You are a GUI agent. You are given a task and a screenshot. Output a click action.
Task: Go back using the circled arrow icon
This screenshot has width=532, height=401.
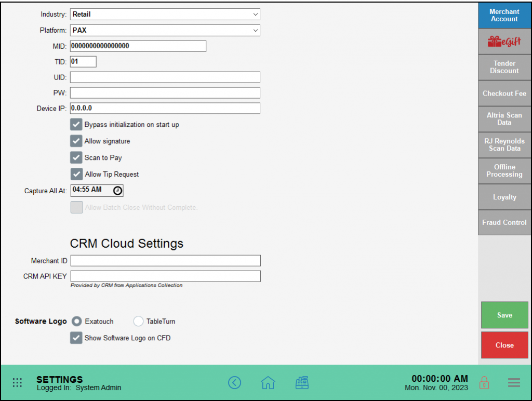tap(235, 383)
